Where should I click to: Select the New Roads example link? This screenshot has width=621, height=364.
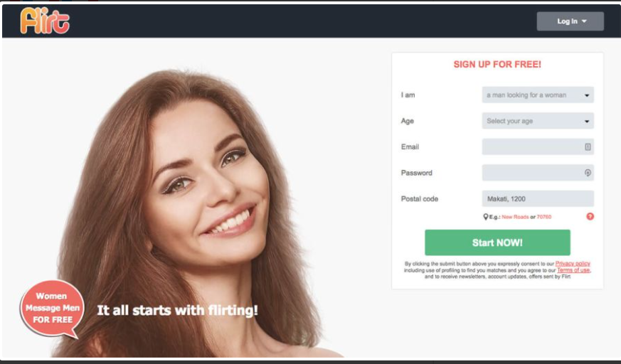[515, 217]
